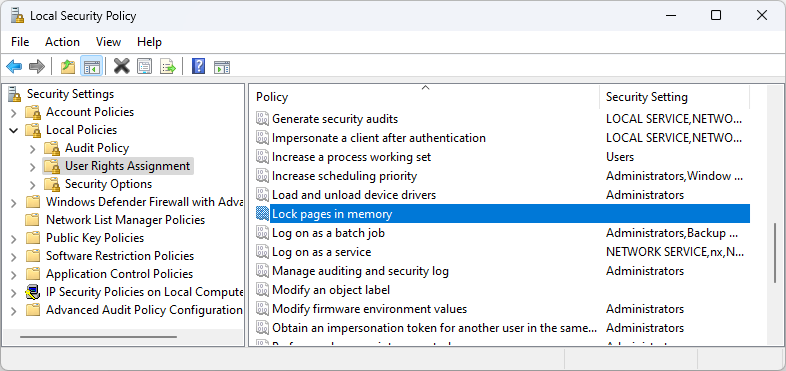
Task: Click NETWORK SERVICE,nx setting value
Action: pyautogui.click(x=675, y=252)
